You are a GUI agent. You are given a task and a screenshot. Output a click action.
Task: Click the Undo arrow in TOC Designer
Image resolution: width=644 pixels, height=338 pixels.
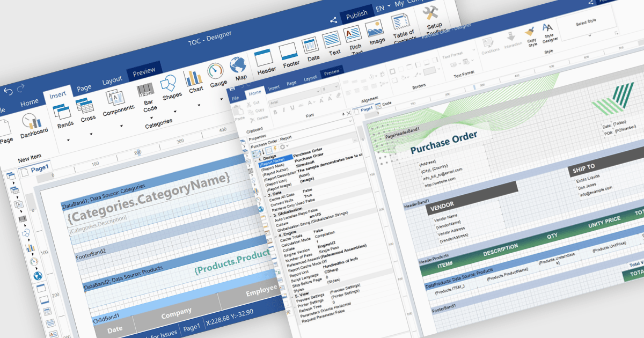8,92
